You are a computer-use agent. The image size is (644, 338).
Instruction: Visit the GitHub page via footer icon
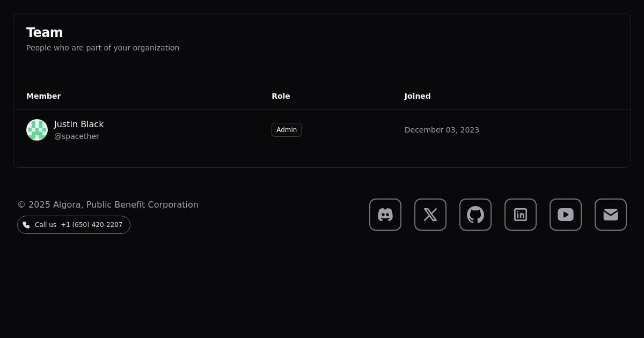(x=475, y=215)
